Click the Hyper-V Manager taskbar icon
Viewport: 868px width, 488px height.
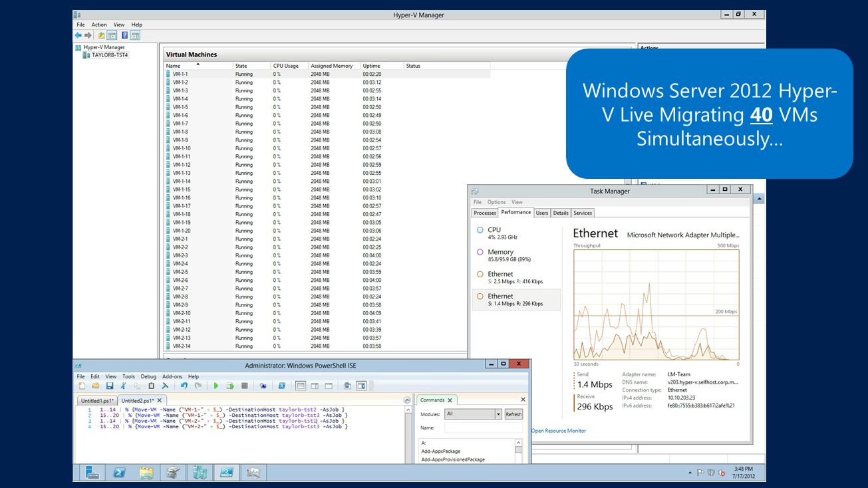200,473
